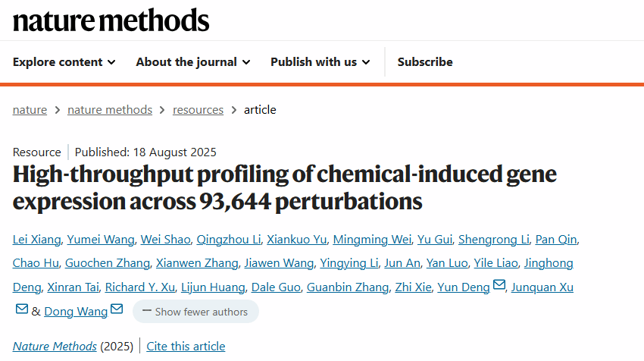Collapse list with Show fewer authors
Screen dimensions: 644x361
(x=195, y=312)
